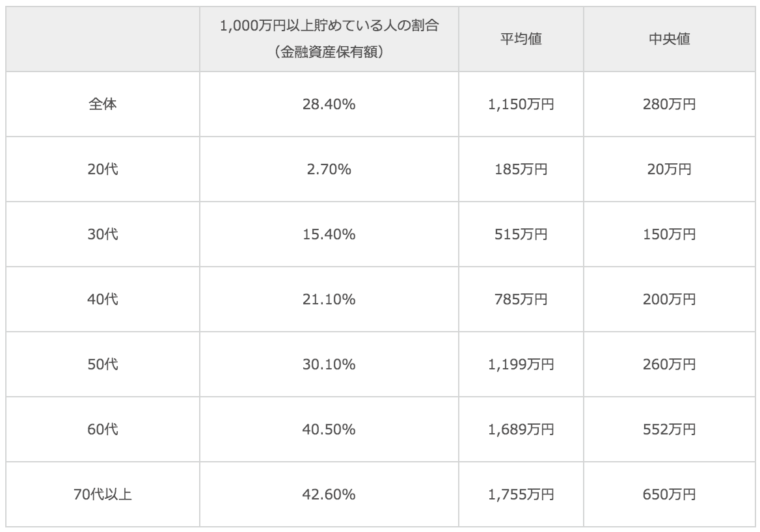Select the 40代 row header

pyautogui.click(x=103, y=299)
